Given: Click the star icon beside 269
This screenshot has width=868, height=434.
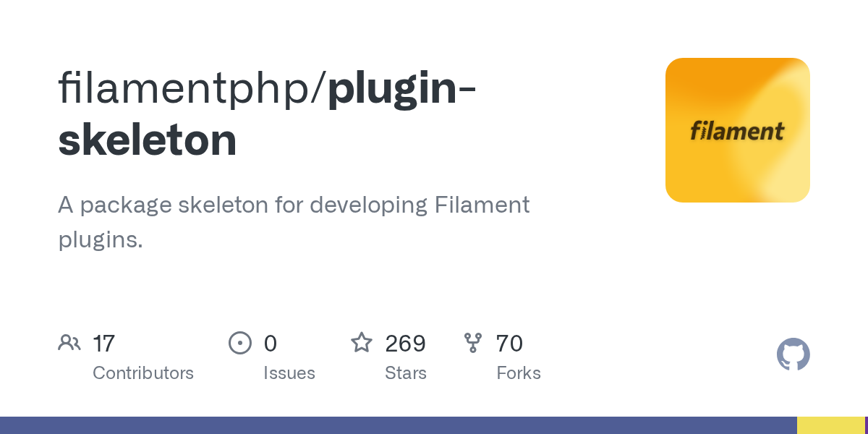Looking at the screenshot, I should pyautogui.click(x=362, y=342).
